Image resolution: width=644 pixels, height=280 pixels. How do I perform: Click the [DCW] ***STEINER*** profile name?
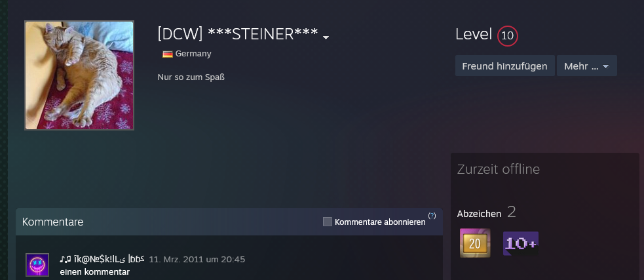(238, 34)
